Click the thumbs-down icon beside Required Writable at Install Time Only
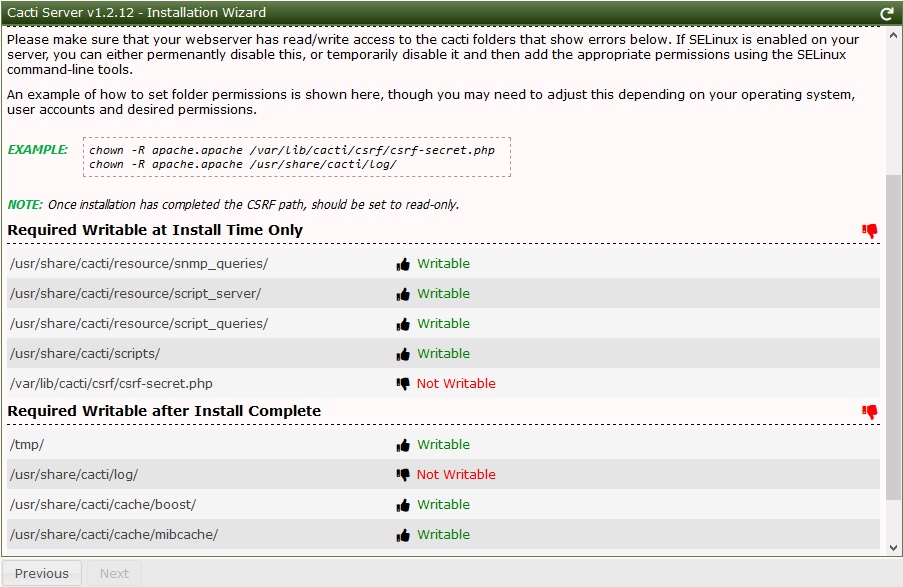 pos(870,231)
